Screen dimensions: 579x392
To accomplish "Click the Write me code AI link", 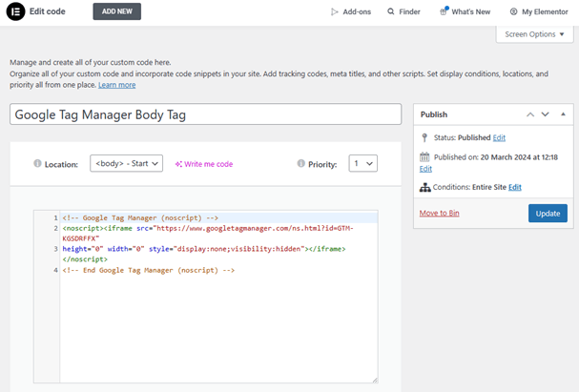I will tap(204, 164).
